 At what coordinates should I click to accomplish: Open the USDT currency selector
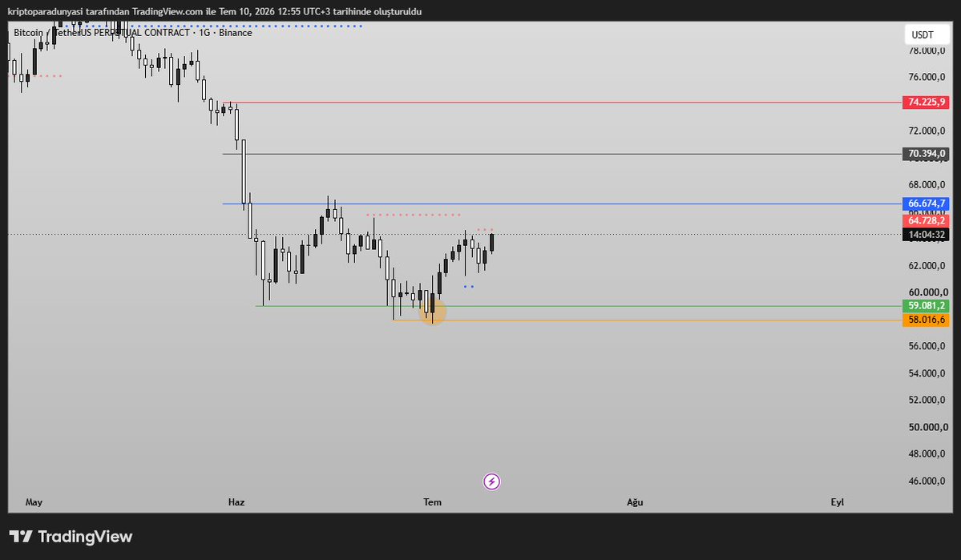[927, 35]
